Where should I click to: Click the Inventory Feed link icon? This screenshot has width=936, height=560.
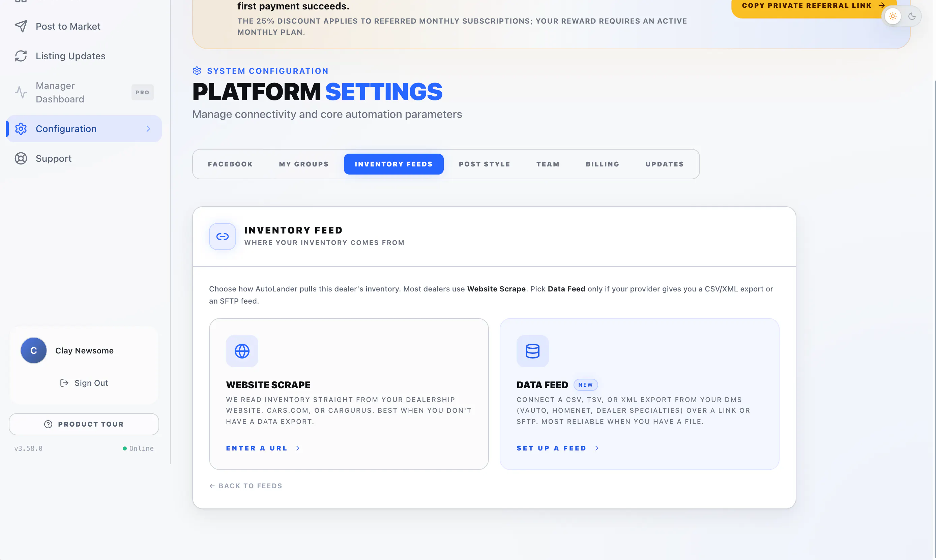[x=223, y=237]
